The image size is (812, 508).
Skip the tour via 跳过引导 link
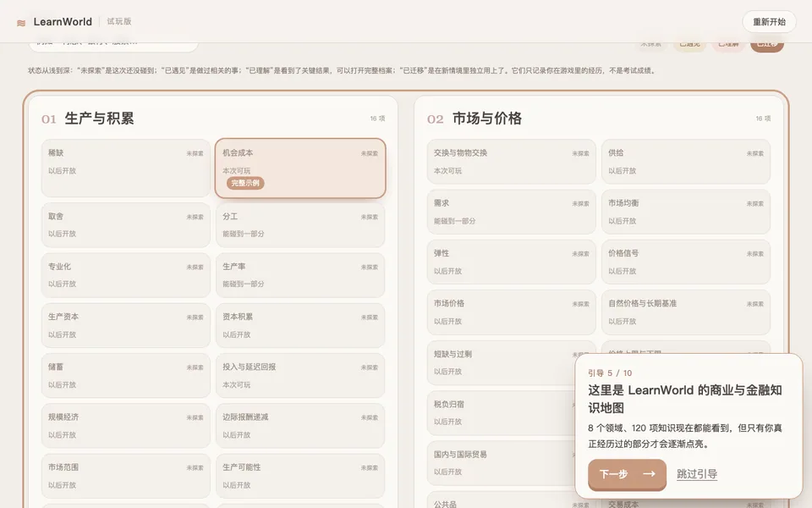(697, 474)
